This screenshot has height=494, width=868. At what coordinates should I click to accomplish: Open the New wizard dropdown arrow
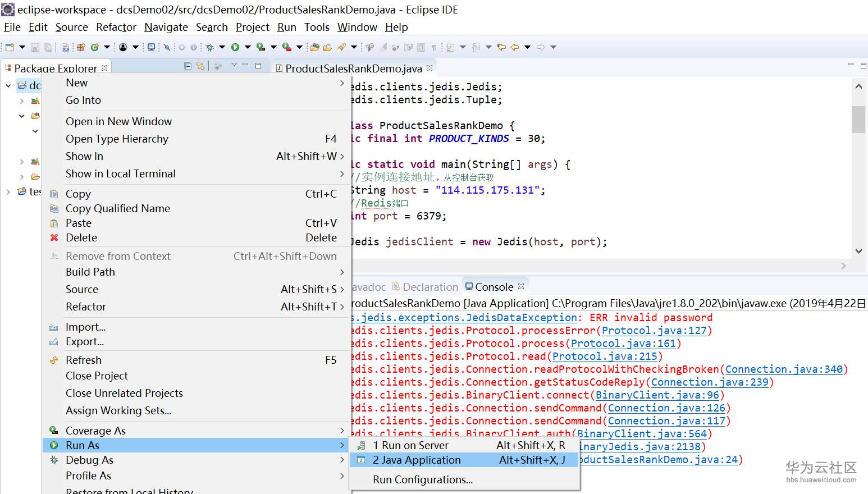(22, 47)
